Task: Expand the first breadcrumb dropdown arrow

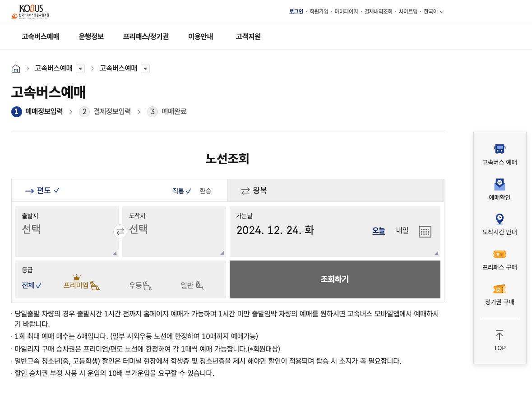Action: (80, 69)
